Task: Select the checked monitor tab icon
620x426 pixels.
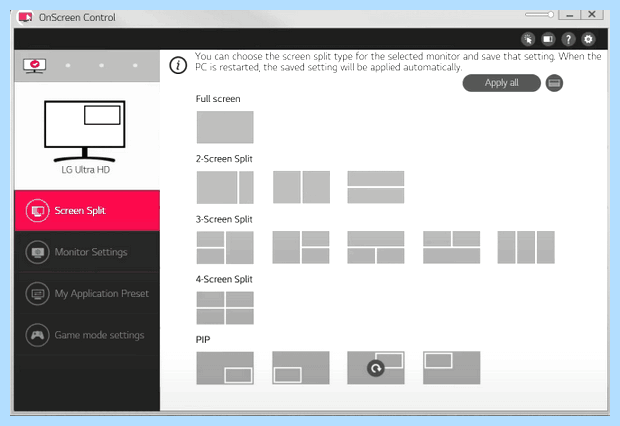Action: [34, 66]
